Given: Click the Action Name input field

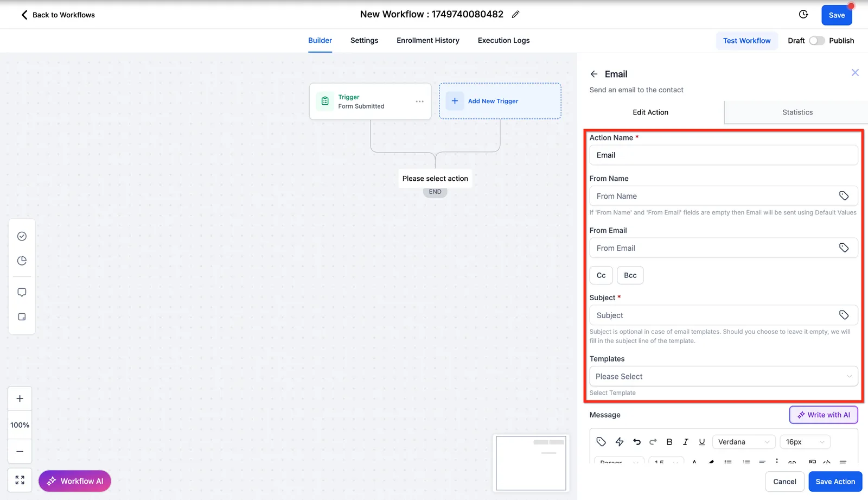Looking at the screenshot, I should [x=724, y=155].
